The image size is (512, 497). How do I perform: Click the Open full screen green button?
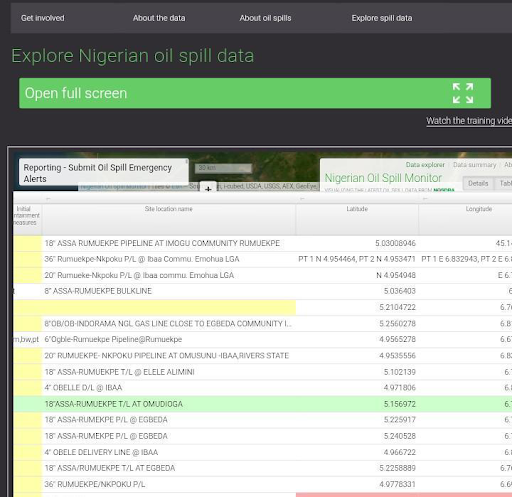click(255, 93)
